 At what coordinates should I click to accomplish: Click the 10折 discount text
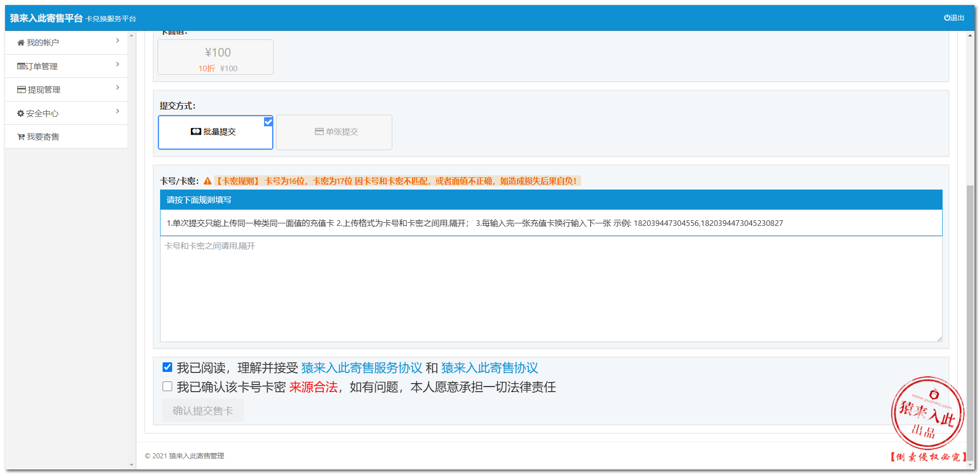(207, 68)
